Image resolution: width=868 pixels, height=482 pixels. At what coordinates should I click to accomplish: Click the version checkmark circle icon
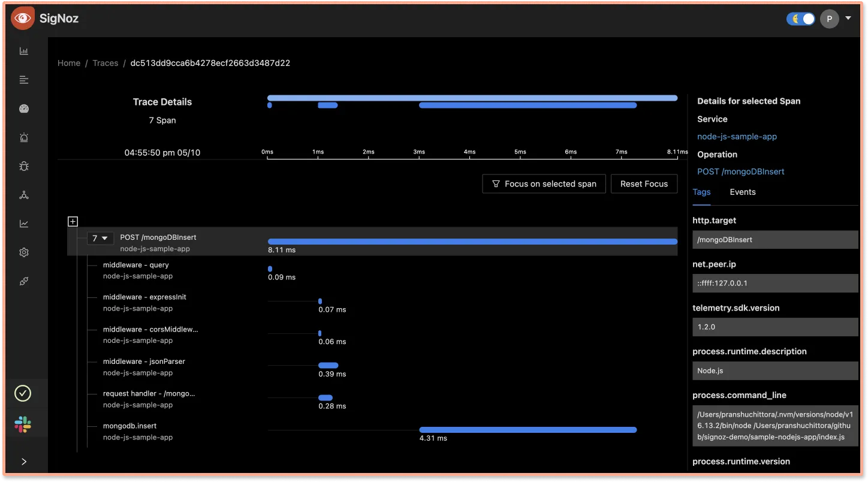coord(23,393)
